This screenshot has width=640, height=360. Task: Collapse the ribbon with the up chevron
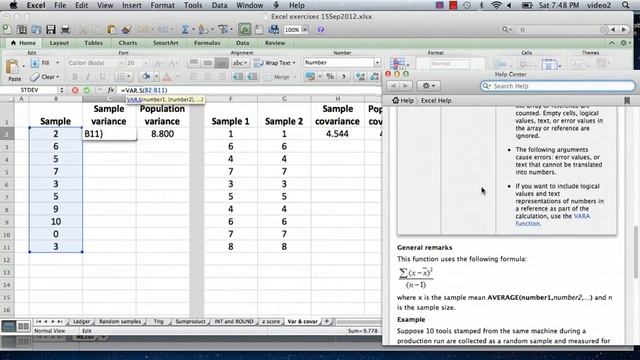click(611, 43)
